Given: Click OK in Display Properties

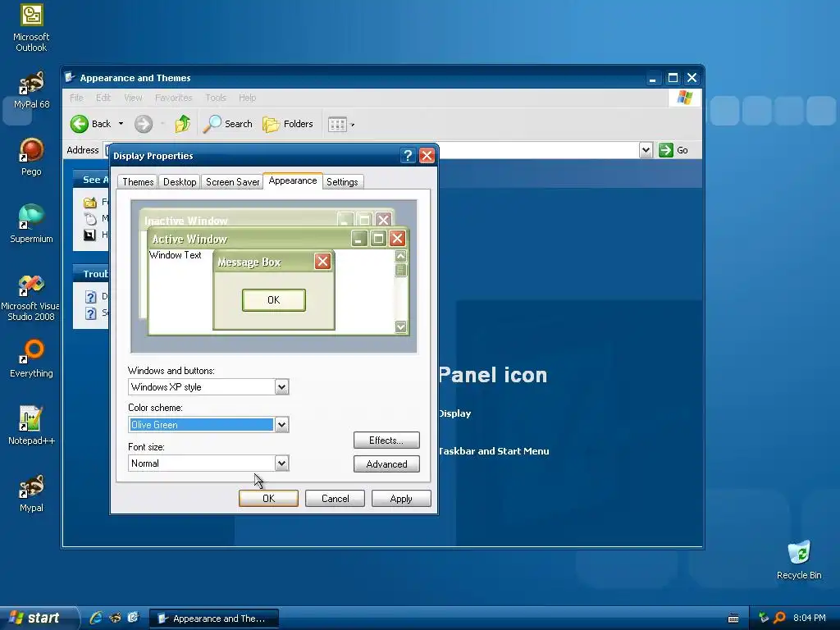Looking at the screenshot, I should tap(268, 498).
